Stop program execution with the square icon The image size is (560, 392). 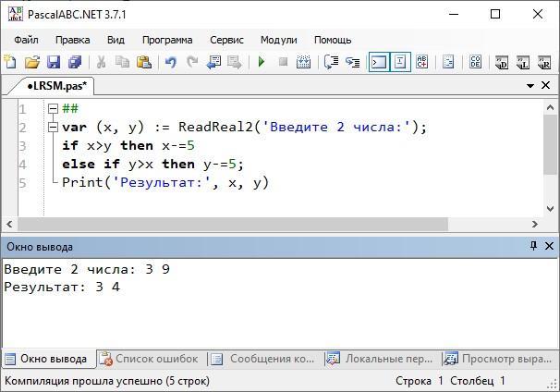click(283, 62)
